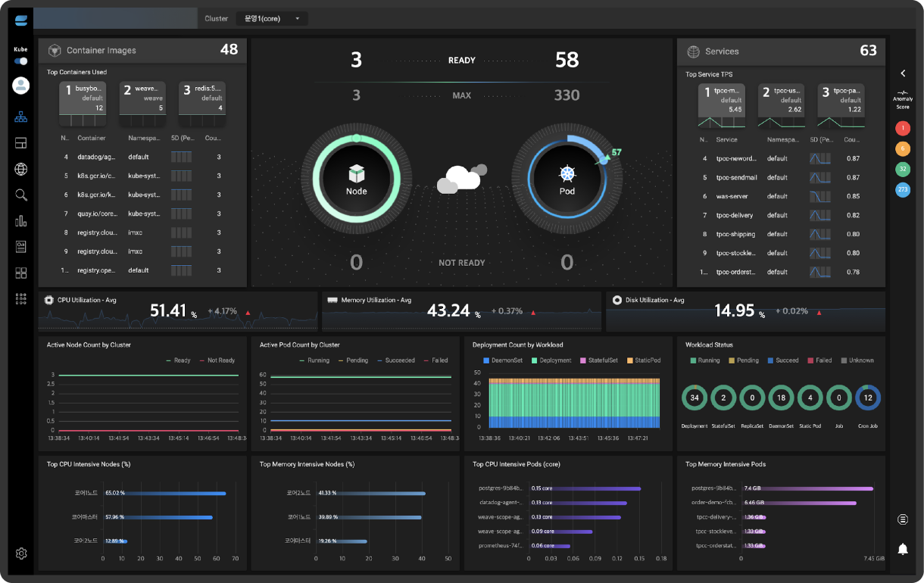The height and width of the screenshot is (583, 924).
Task: Click the Cron Job status donut showing 12
Action: [867, 397]
